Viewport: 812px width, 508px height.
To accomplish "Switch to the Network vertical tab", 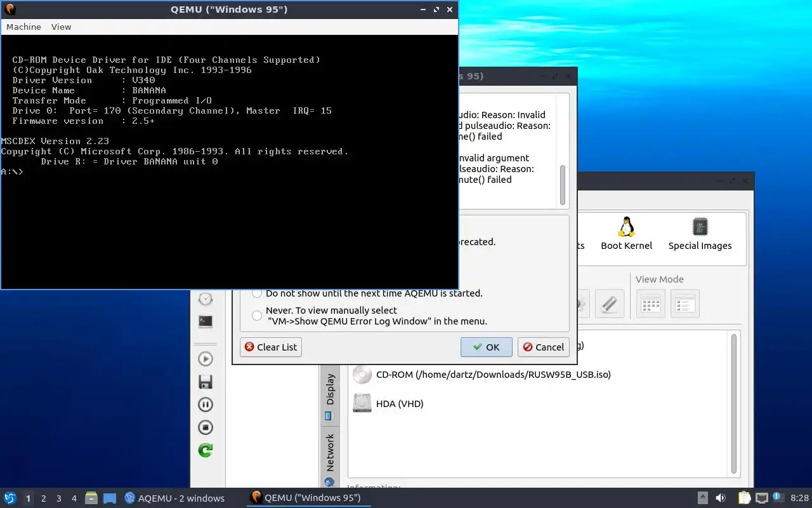I will click(x=329, y=459).
